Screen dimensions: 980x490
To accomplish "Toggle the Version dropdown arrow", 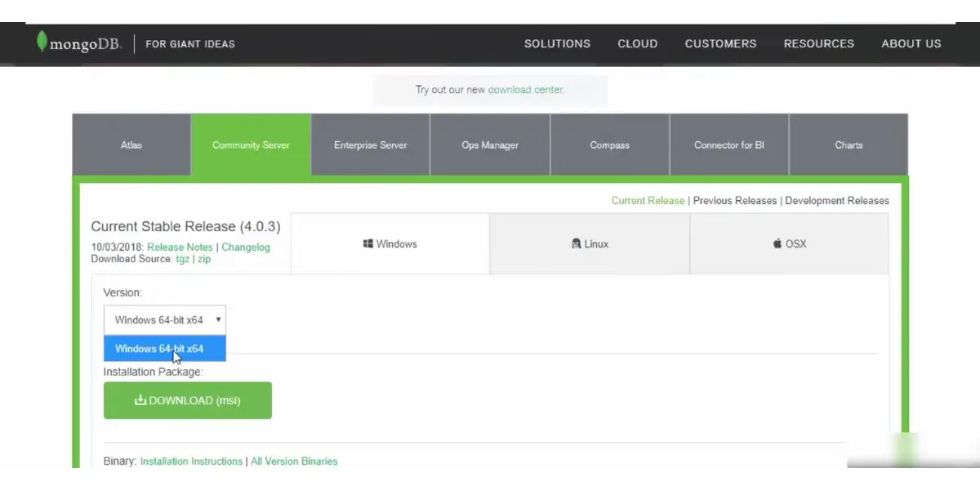I will 218,320.
